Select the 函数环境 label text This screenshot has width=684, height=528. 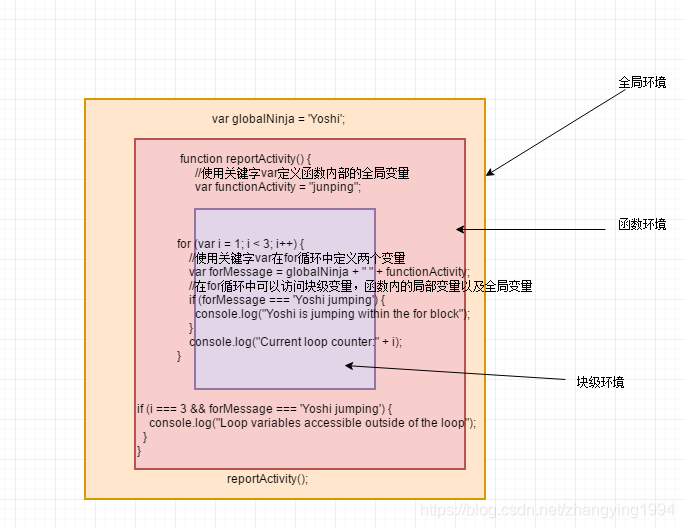(x=642, y=224)
